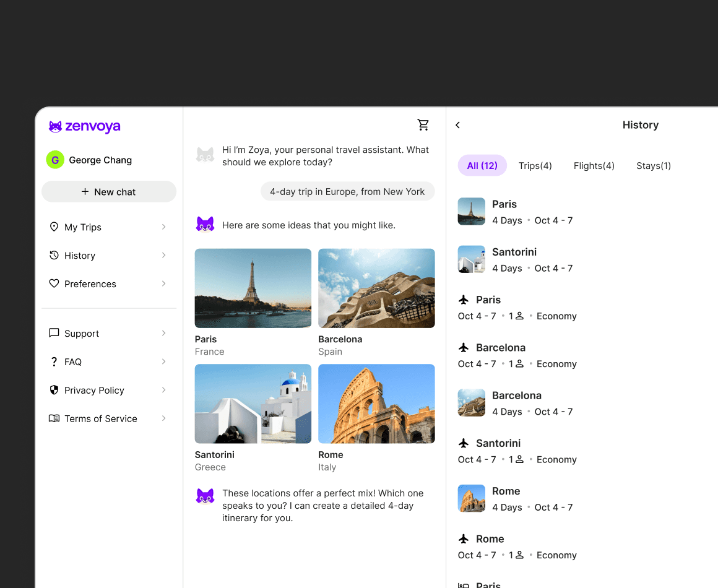Image resolution: width=718 pixels, height=588 pixels.
Task: Switch to the Stays(1) tab
Action: click(654, 166)
